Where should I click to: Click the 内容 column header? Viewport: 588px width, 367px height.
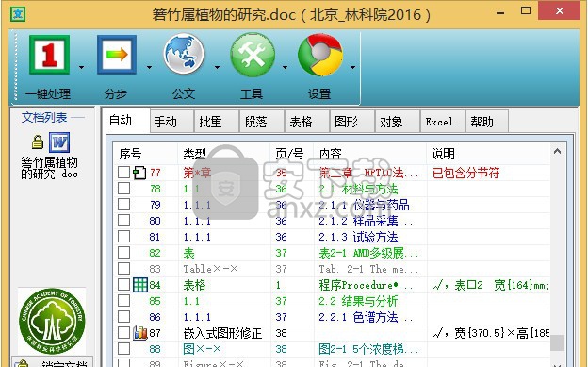(370, 153)
